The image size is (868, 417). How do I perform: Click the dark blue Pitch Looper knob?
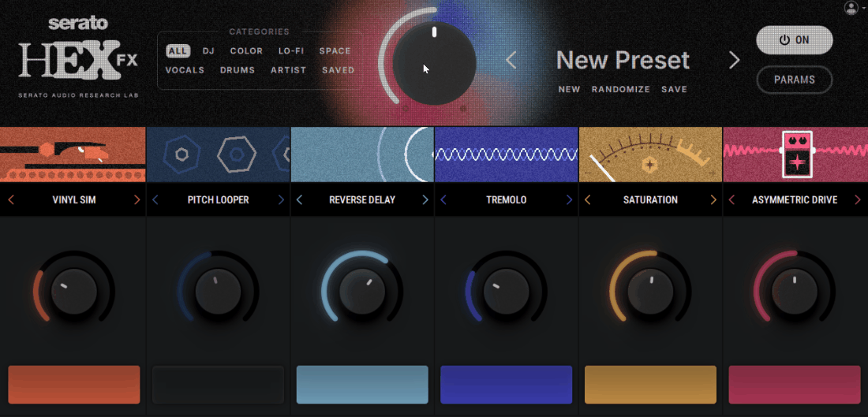[x=218, y=292]
